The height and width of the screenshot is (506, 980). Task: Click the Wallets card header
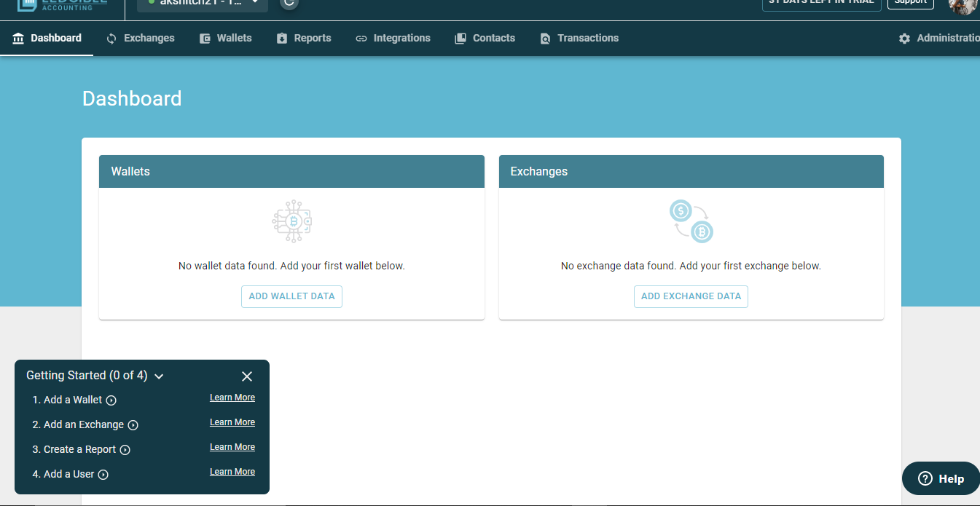click(291, 172)
